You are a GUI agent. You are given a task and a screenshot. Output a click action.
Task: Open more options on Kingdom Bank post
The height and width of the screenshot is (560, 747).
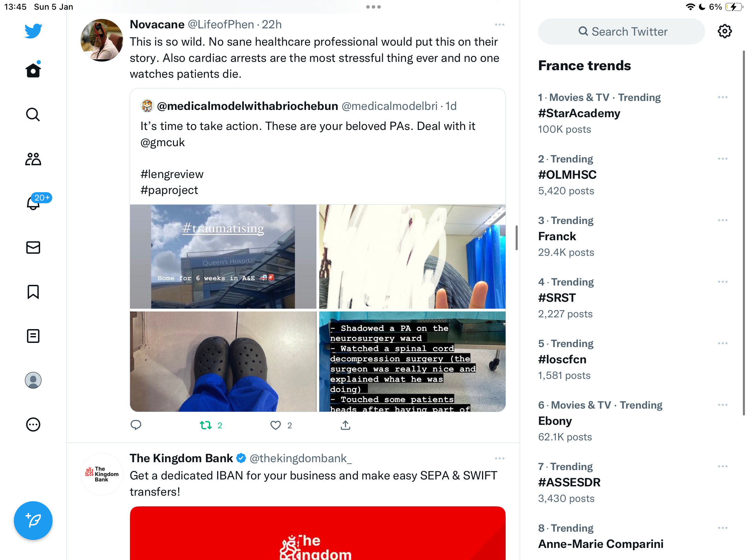(x=499, y=458)
